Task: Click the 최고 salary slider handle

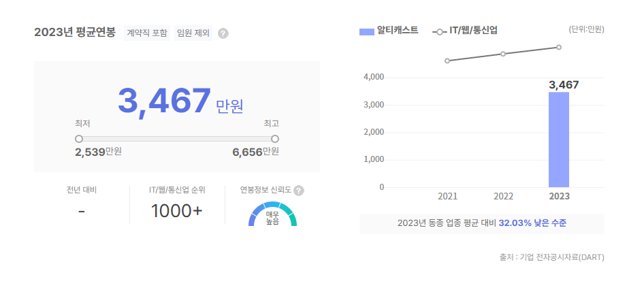Action: tap(275, 139)
